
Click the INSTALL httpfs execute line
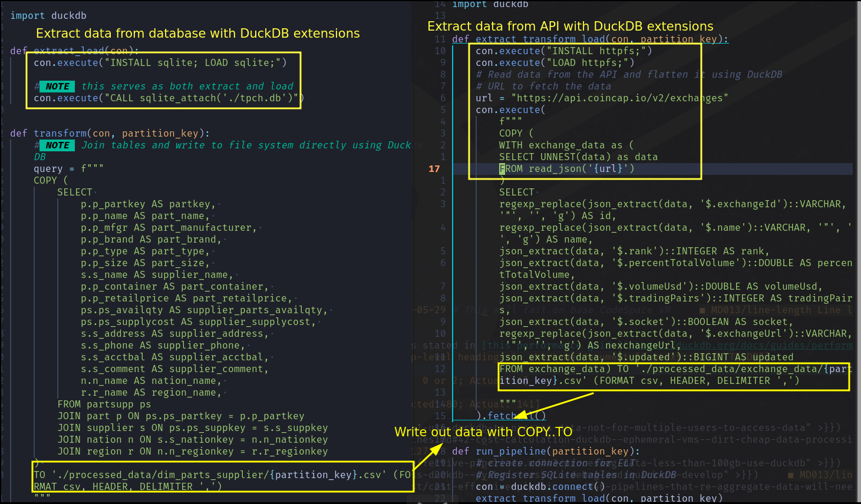pos(563,51)
